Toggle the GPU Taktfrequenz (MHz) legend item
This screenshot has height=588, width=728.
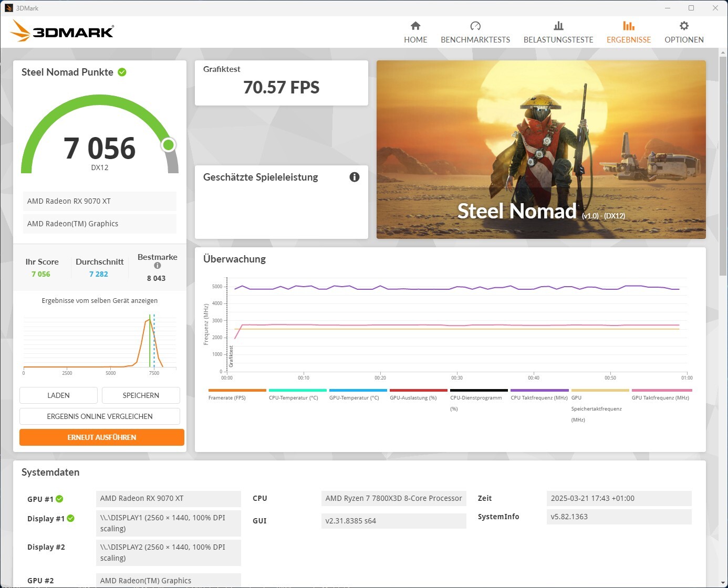coord(662,394)
